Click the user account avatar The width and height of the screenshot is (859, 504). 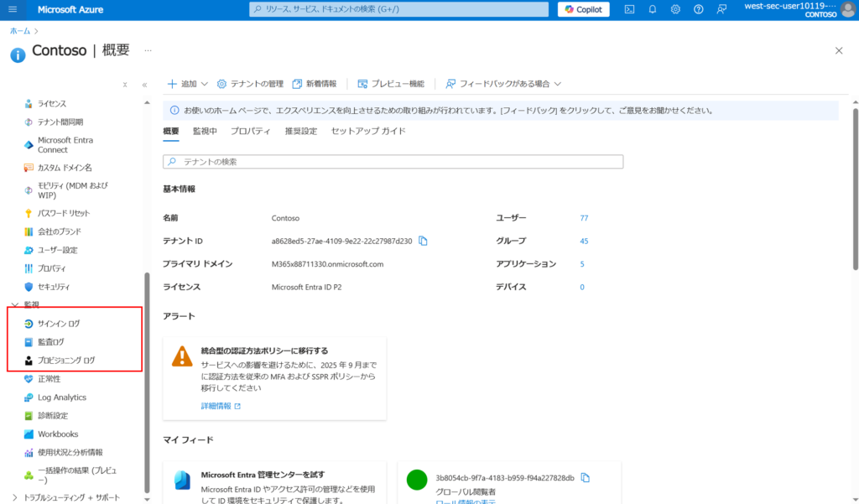[x=847, y=10]
